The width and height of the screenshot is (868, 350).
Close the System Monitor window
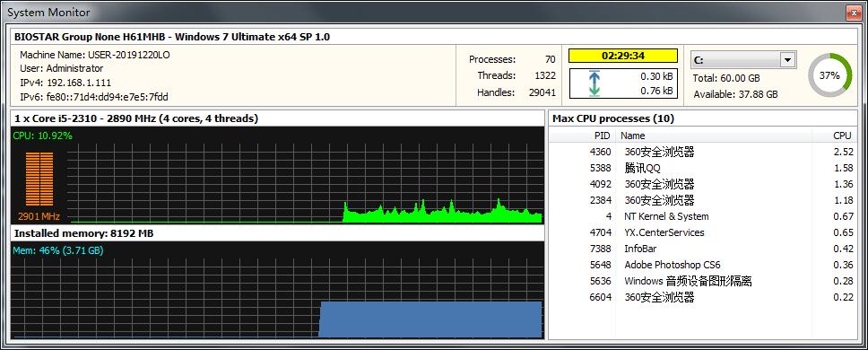tap(853, 12)
